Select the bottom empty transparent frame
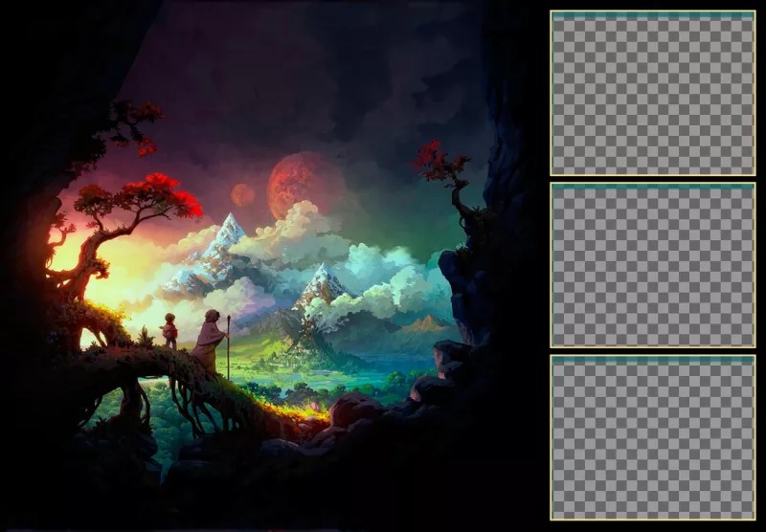 click(653, 440)
